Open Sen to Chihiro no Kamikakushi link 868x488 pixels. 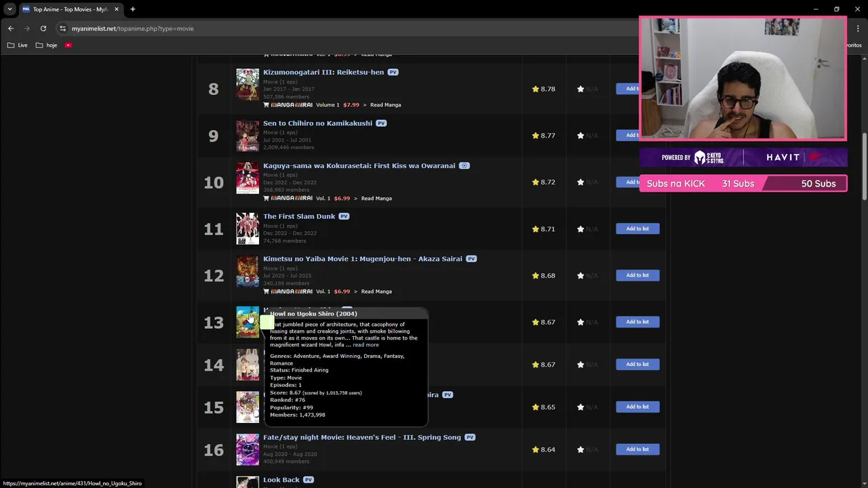(x=317, y=123)
